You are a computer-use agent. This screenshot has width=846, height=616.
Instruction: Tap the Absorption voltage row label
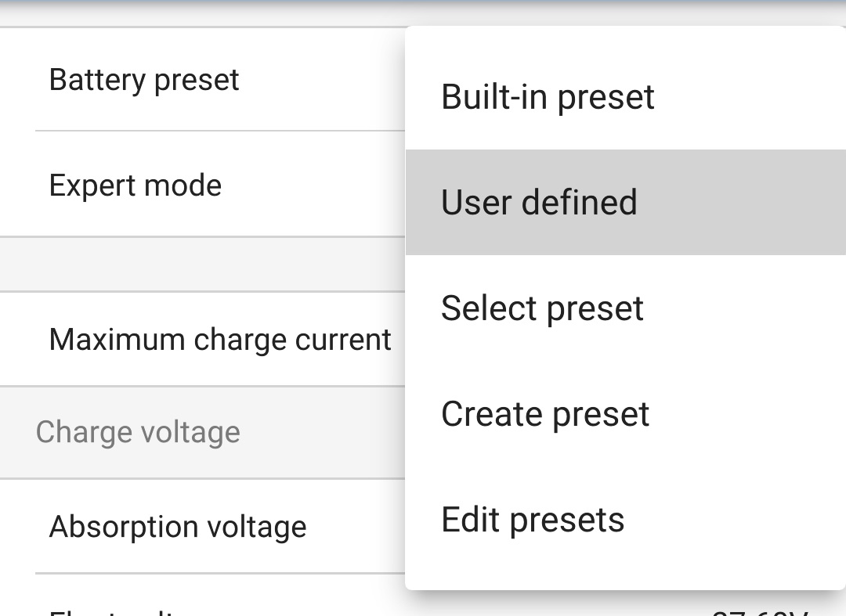coord(178,526)
